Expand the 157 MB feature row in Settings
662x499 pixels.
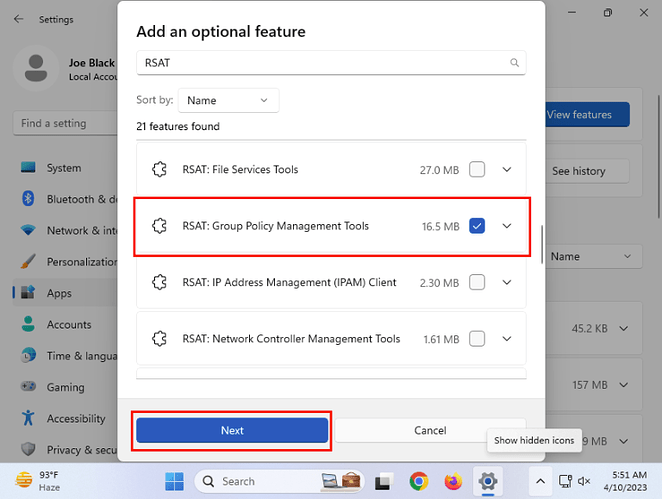624,385
